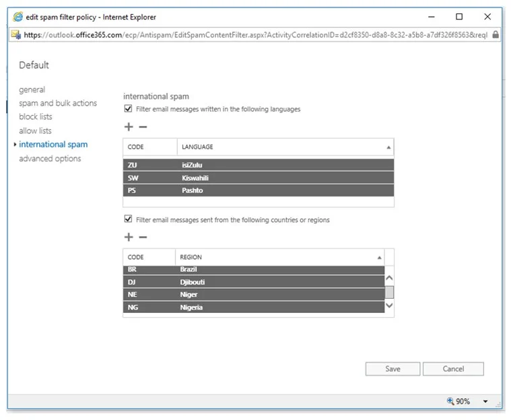This screenshot has height=420, width=511.
Task: Click the add region plus icon
Action: [128, 237]
